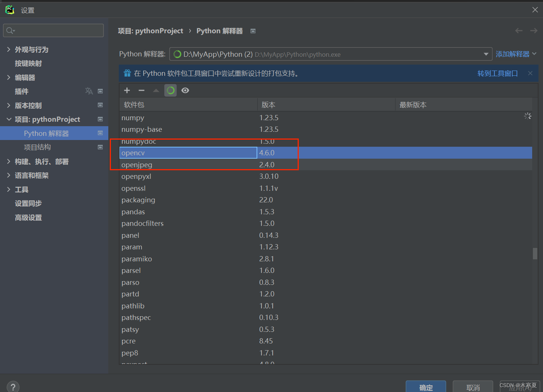Expand the 构建、执行、部署 section
The width and height of the screenshot is (543, 392).
point(9,161)
